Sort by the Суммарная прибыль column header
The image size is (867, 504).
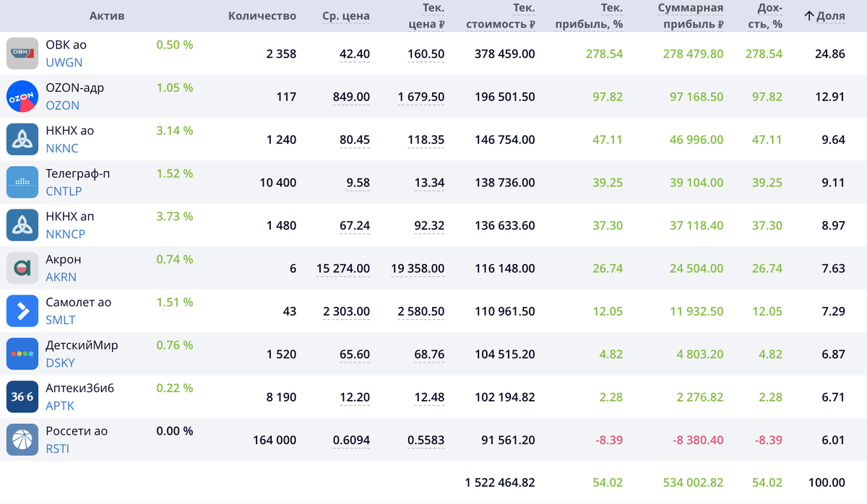[x=691, y=16]
